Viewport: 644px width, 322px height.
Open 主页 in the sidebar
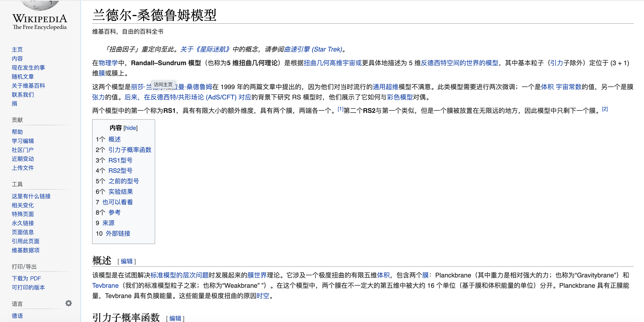coord(17,50)
